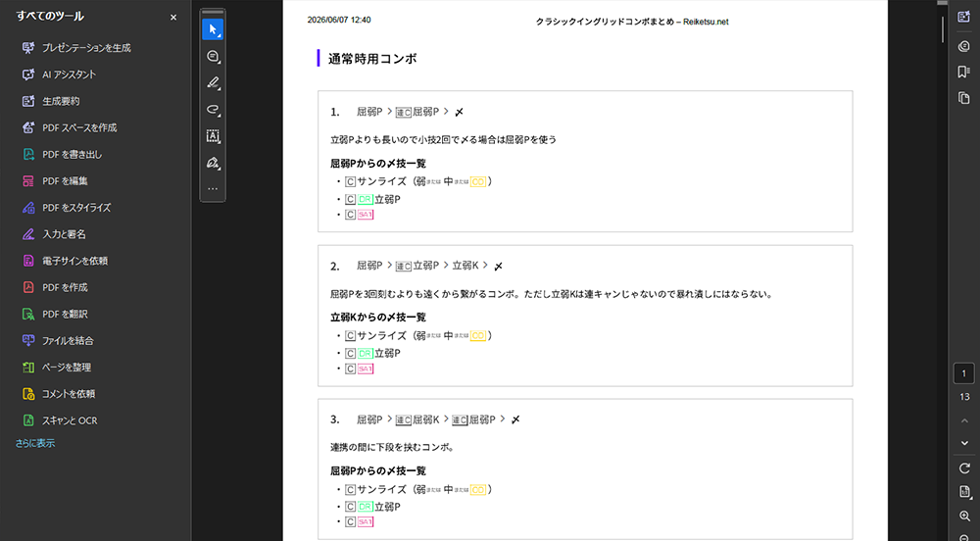Select the text box AI tool

tap(213, 136)
